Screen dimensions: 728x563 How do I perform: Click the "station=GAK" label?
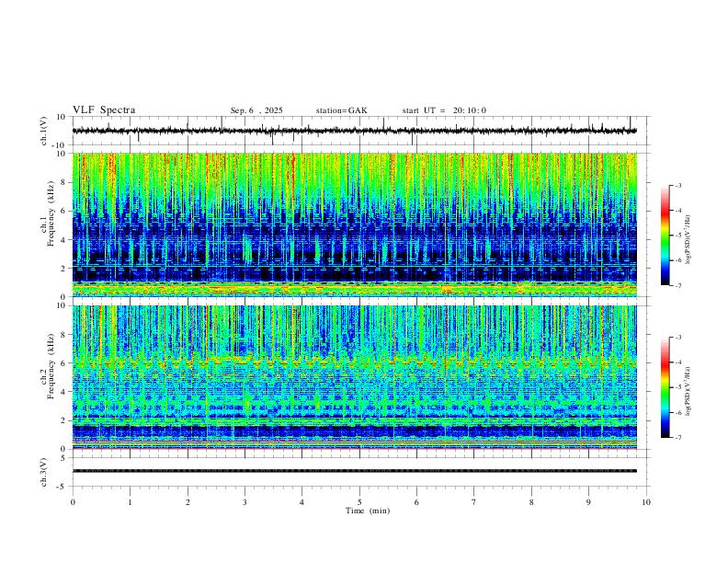(x=341, y=110)
